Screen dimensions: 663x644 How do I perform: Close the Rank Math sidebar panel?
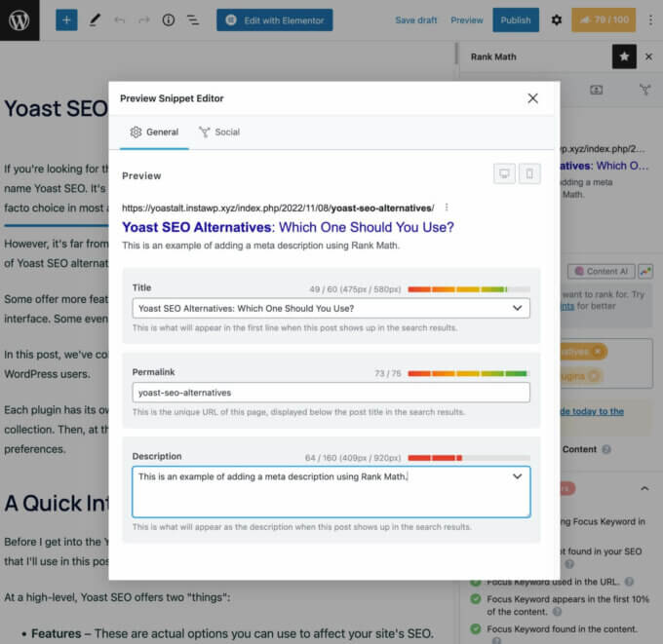click(x=648, y=57)
